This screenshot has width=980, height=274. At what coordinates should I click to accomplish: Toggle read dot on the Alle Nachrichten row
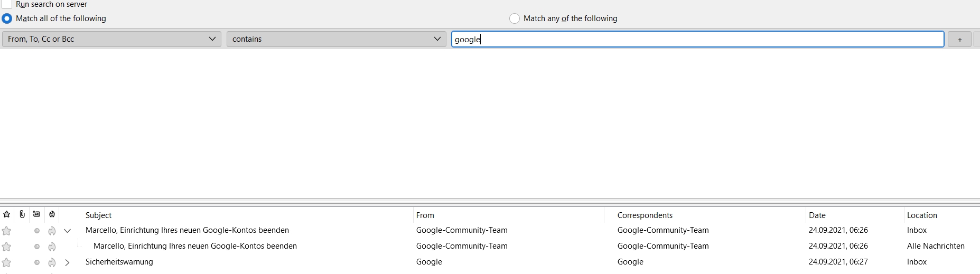pos(37,247)
